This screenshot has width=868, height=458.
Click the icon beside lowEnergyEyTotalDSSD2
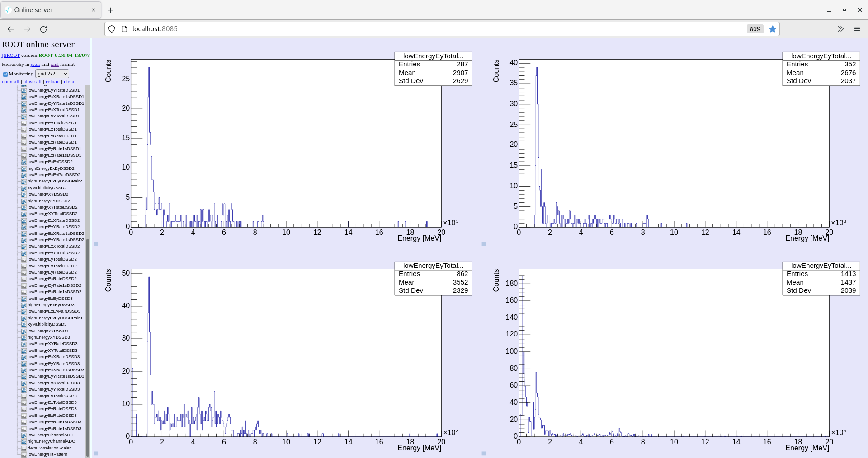(x=24, y=259)
